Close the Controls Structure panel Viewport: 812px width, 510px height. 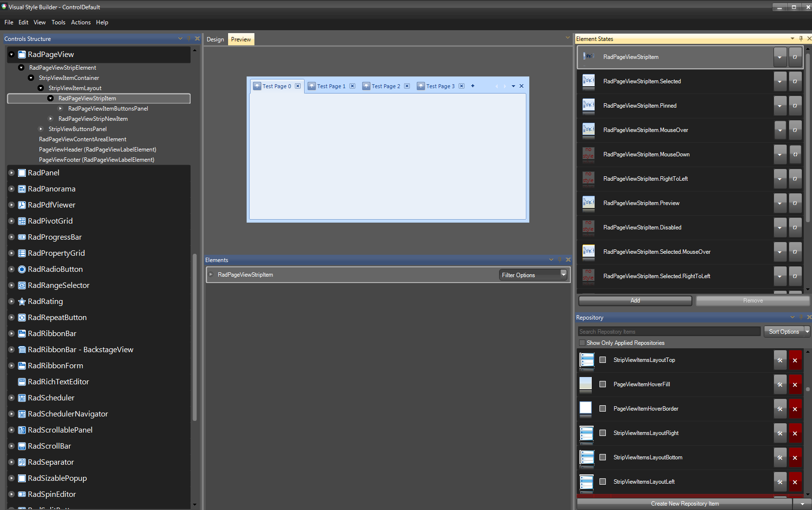(197, 38)
